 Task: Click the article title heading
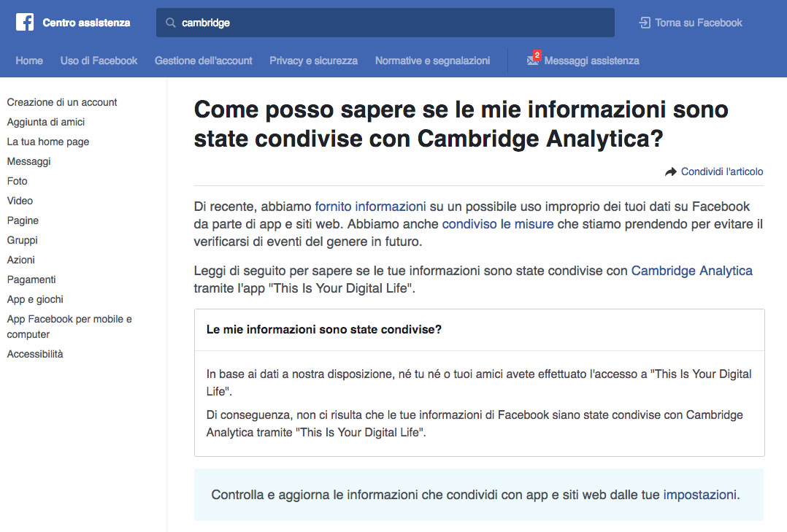click(461, 124)
